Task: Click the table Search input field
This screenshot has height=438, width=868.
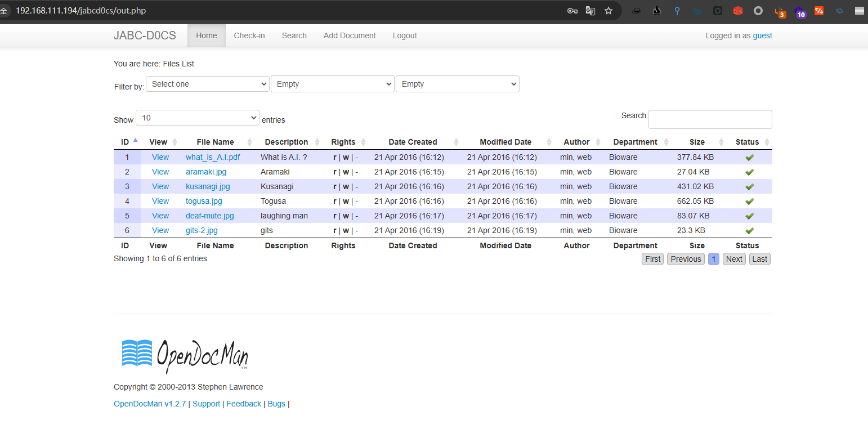Action: tap(710, 119)
